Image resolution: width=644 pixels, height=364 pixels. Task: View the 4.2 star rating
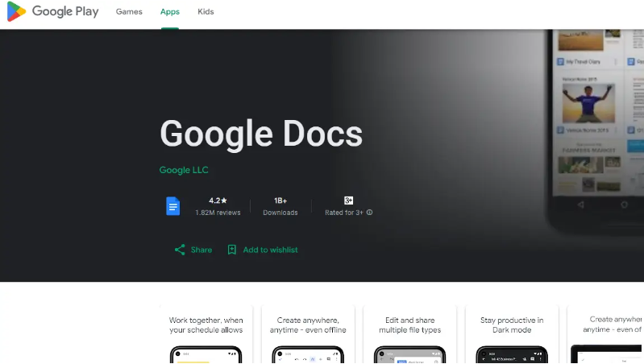[x=218, y=201]
